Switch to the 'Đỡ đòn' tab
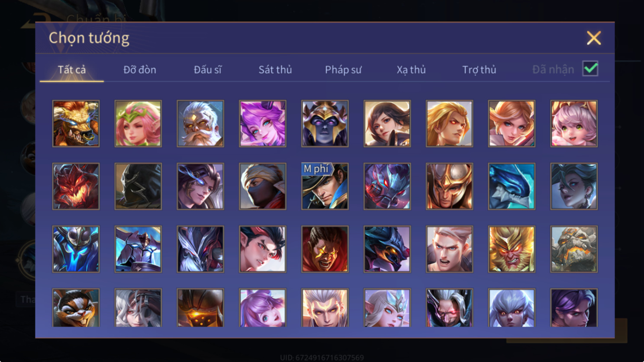The width and height of the screenshot is (644, 362). [140, 70]
